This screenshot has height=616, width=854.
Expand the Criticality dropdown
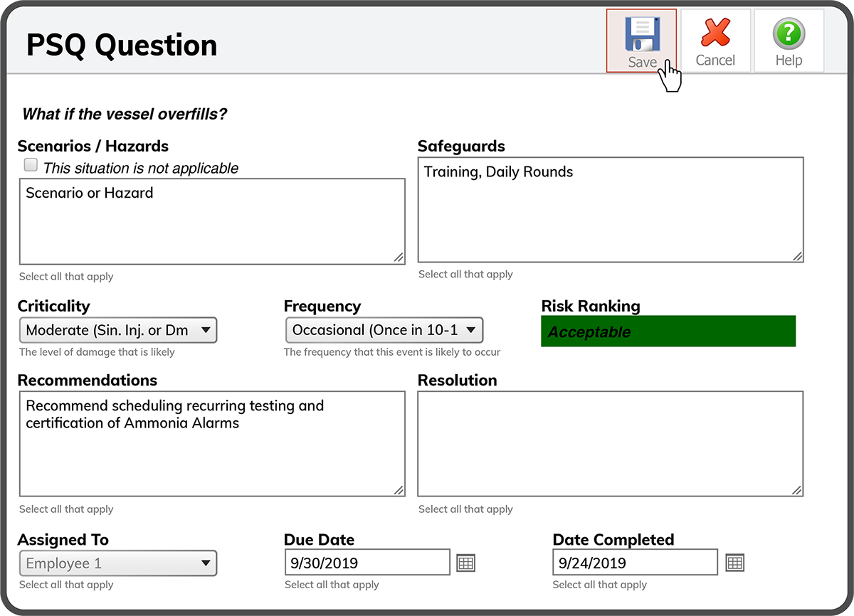pos(117,330)
